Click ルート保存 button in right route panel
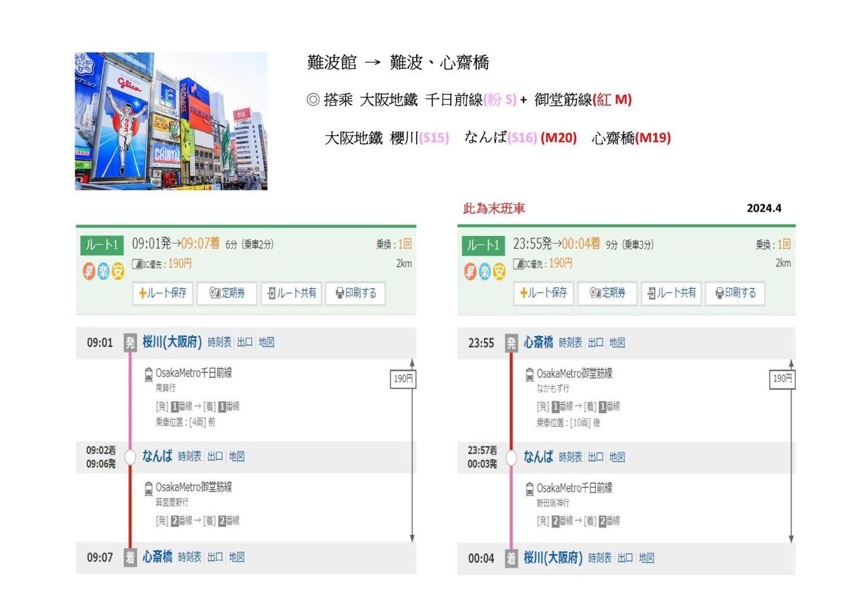Screen dimensions: 868x613 [x=543, y=293]
